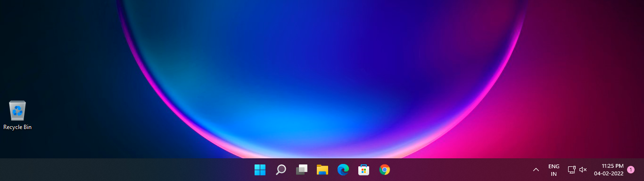Select the Recycle Bin label text

17,127
